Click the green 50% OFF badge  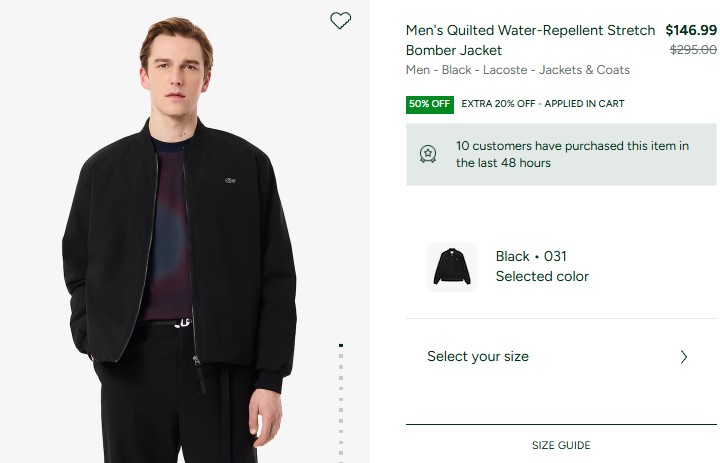pos(430,104)
